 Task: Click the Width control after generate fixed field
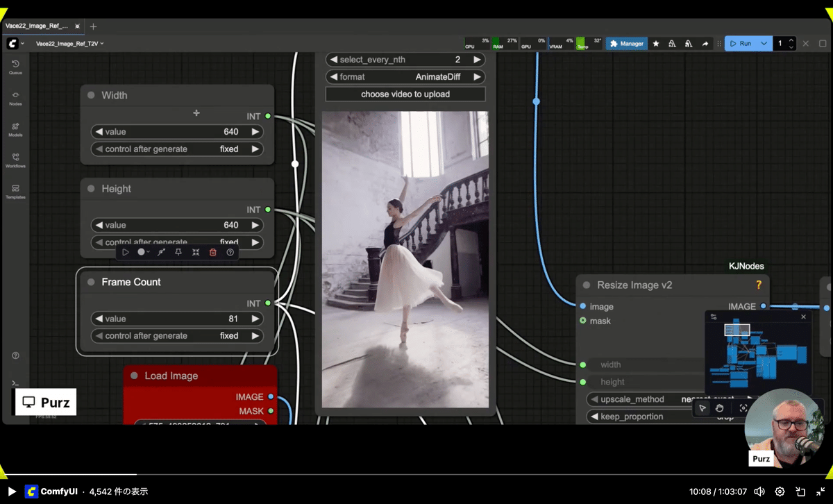pyautogui.click(x=177, y=149)
